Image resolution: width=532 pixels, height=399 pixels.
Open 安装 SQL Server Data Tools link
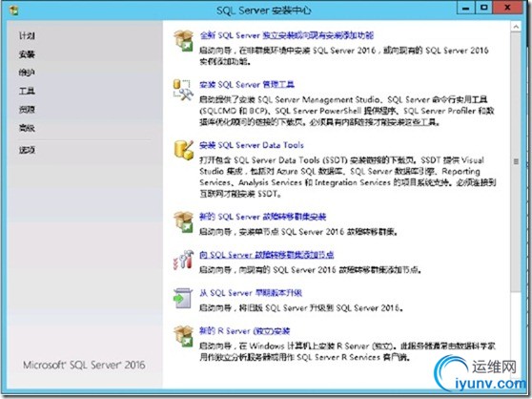(252, 145)
